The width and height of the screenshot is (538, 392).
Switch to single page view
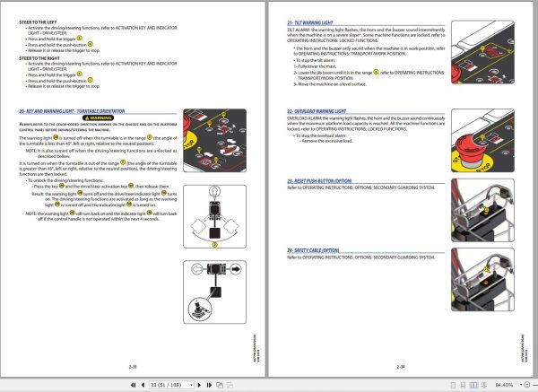(453, 385)
